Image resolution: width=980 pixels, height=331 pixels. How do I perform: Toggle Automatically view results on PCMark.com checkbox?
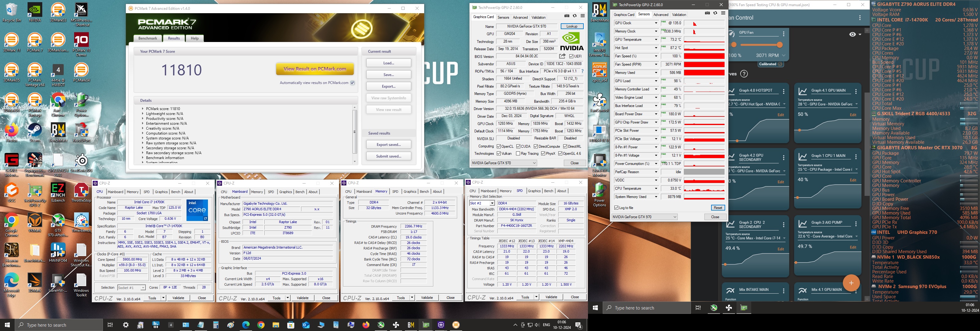click(352, 83)
